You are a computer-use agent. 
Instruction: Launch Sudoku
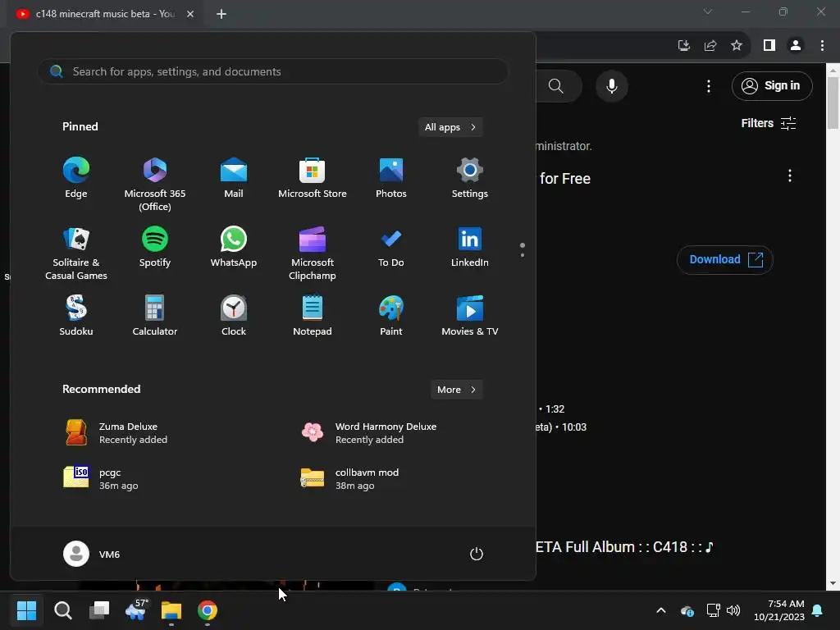(x=76, y=316)
